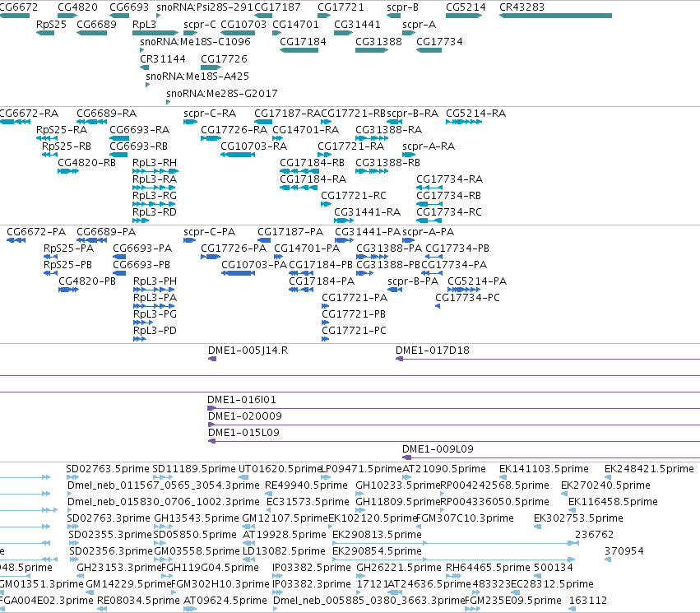Click the CG4820 gene label

click(x=77, y=7)
